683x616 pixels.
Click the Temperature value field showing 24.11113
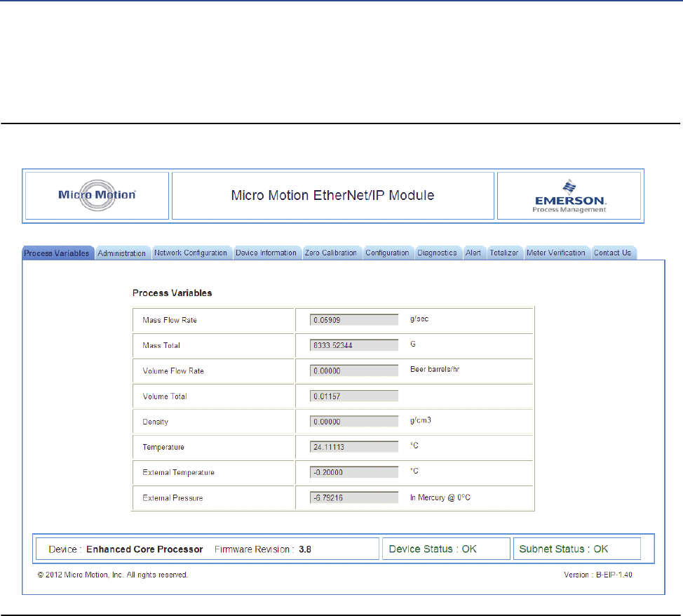click(354, 446)
